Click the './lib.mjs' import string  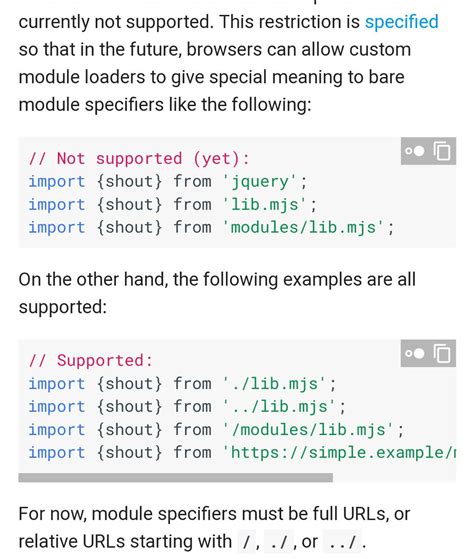[274, 384]
